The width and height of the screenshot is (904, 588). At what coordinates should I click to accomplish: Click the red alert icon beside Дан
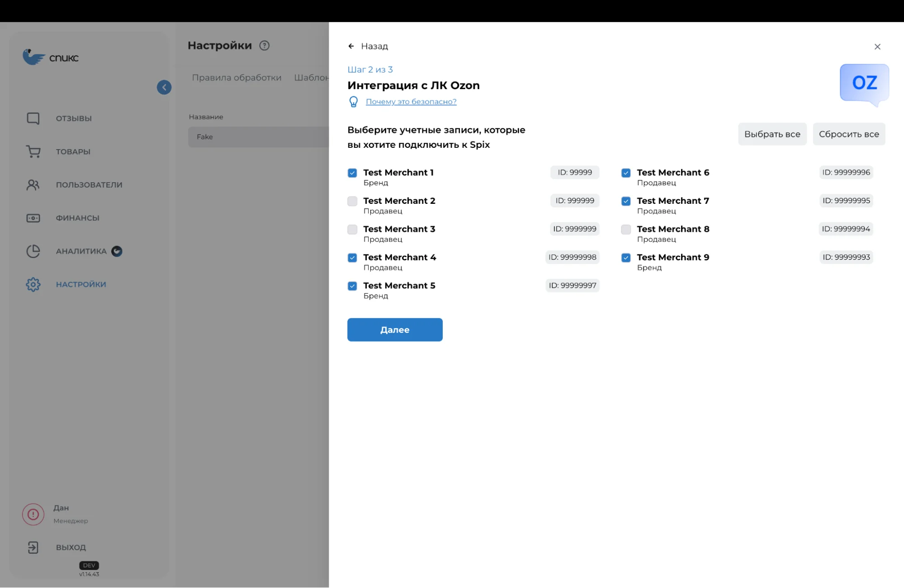(33, 514)
